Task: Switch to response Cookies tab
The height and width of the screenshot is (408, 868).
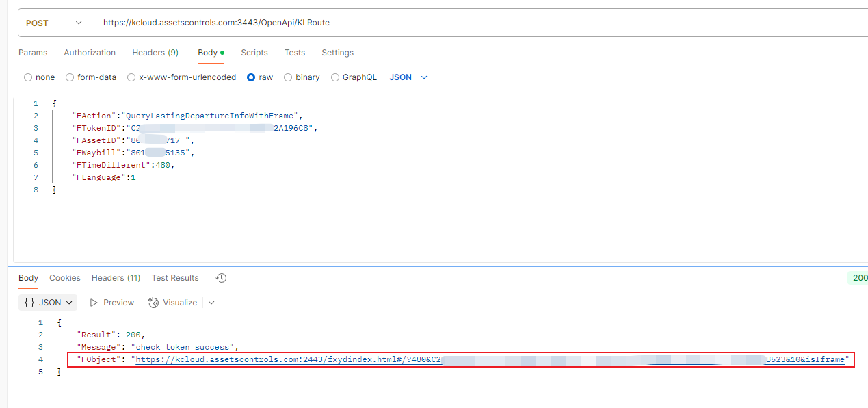Action: [x=65, y=278]
